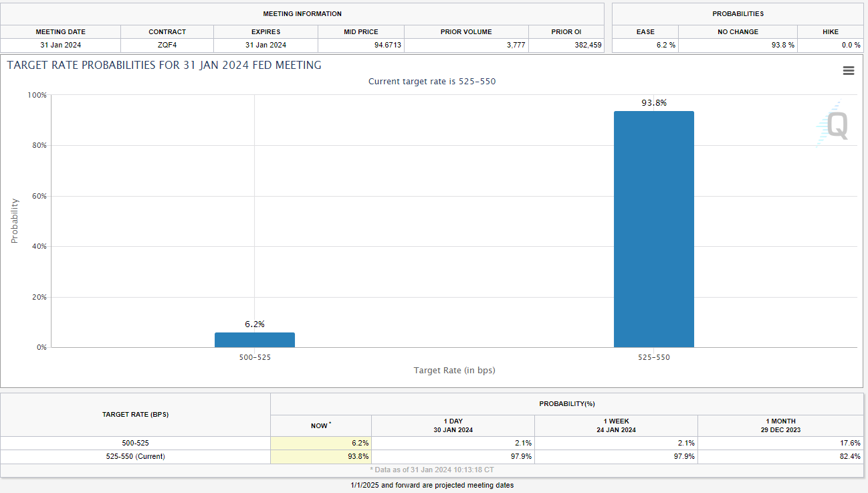The height and width of the screenshot is (493, 868).
Task: Open the chart hamburger menu icon
Action: [x=849, y=71]
